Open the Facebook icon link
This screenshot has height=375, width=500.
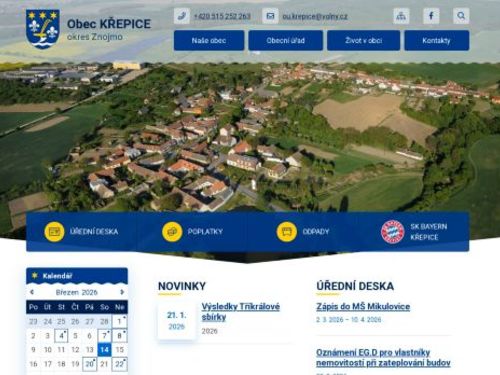(x=431, y=16)
